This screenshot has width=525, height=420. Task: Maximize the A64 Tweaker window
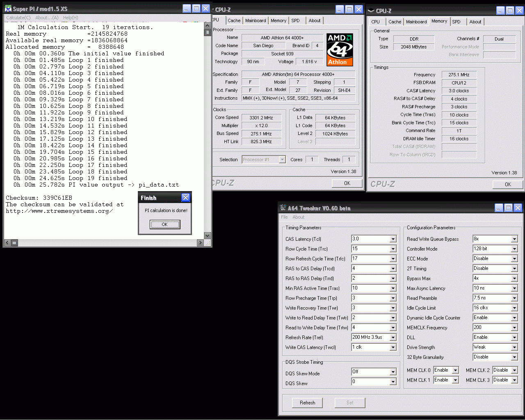508,208
